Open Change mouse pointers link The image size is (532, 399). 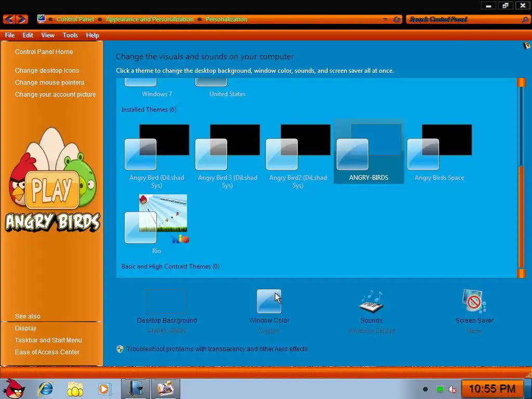click(49, 82)
